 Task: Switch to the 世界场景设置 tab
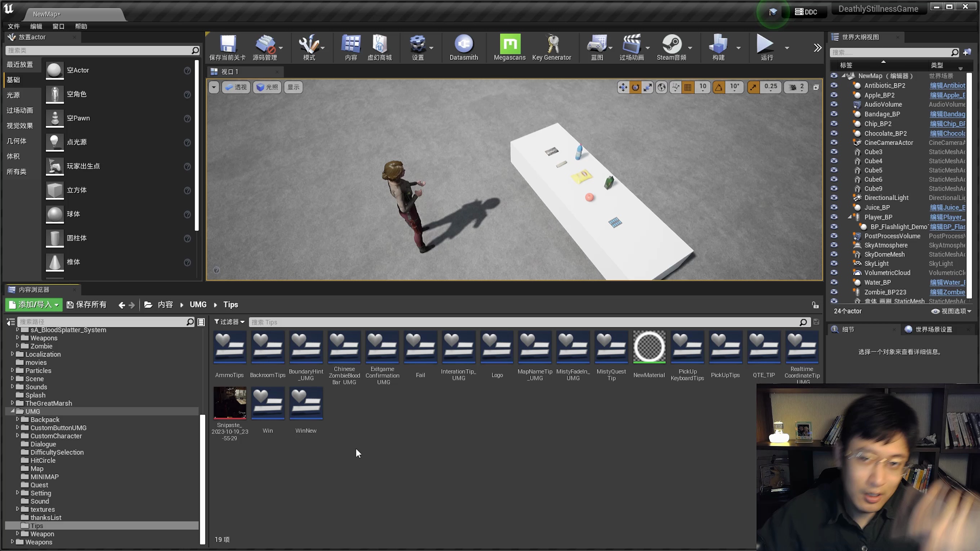[x=933, y=329]
